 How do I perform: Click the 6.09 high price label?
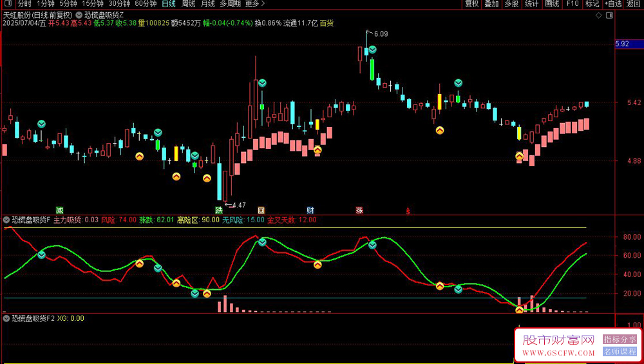(381, 34)
